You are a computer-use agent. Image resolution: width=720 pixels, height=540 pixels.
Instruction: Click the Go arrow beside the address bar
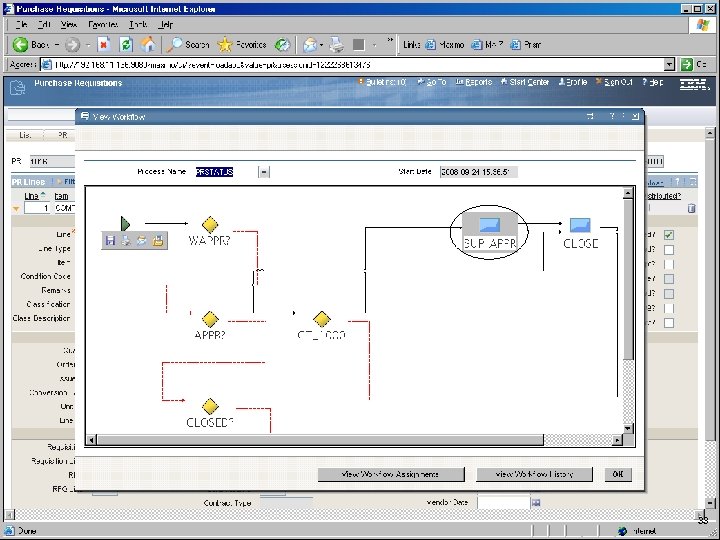686,64
